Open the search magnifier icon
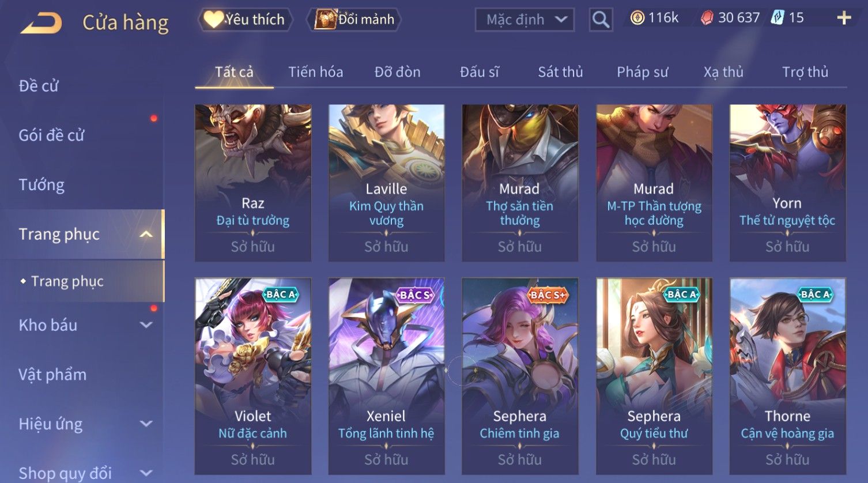 pyautogui.click(x=601, y=20)
